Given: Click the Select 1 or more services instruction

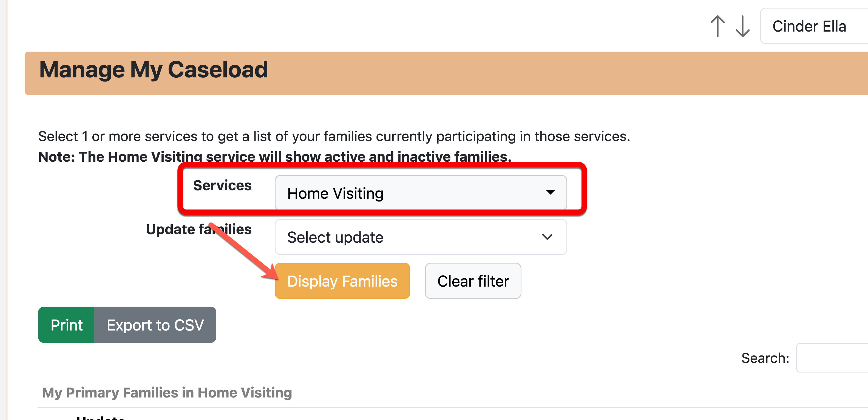Looking at the screenshot, I should (334, 136).
